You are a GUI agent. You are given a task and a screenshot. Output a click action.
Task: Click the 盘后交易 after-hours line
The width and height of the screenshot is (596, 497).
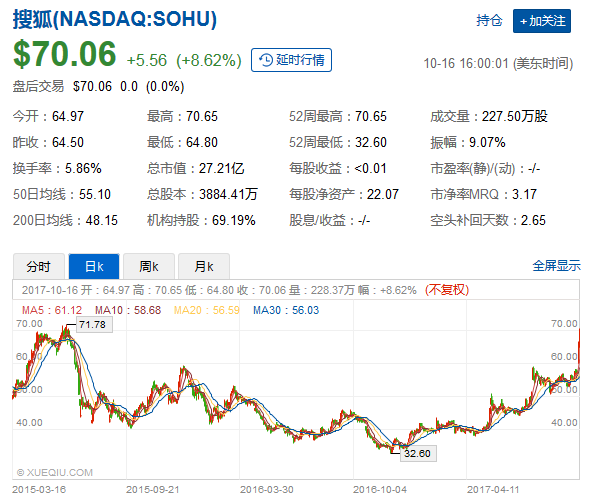[x=98, y=87]
